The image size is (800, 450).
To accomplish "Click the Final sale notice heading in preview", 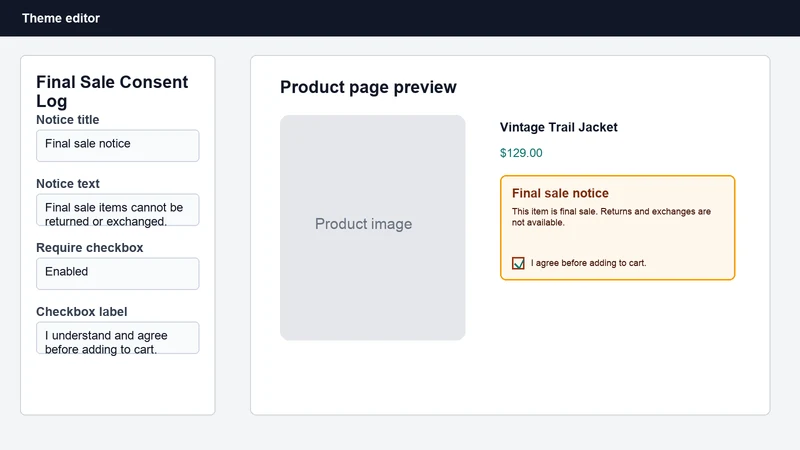I will coord(560,193).
